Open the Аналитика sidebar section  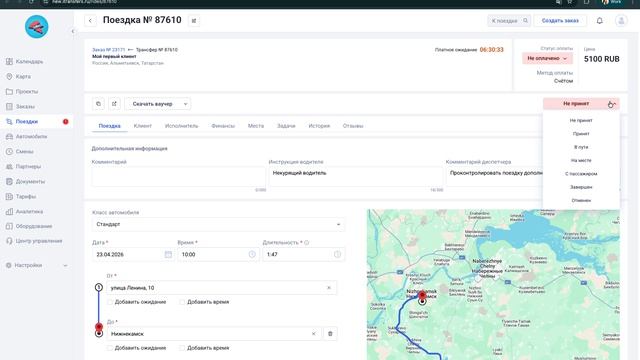(x=25, y=211)
